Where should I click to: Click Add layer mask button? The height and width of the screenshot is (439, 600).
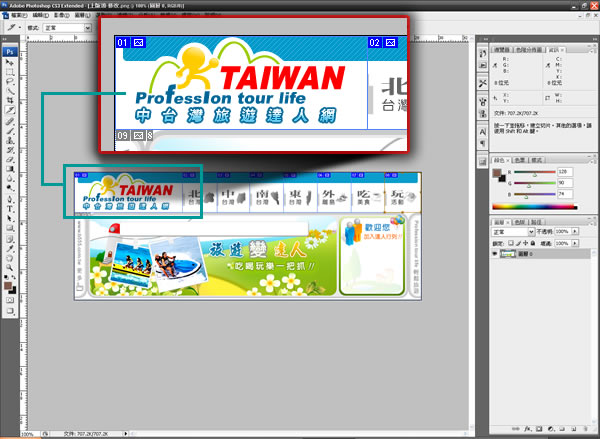click(539, 429)
